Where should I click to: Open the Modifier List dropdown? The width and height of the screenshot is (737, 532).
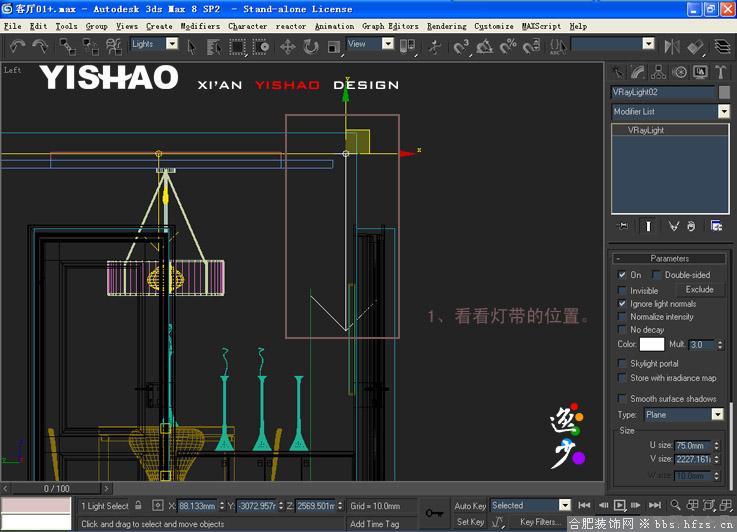click(x=724, y=111)
